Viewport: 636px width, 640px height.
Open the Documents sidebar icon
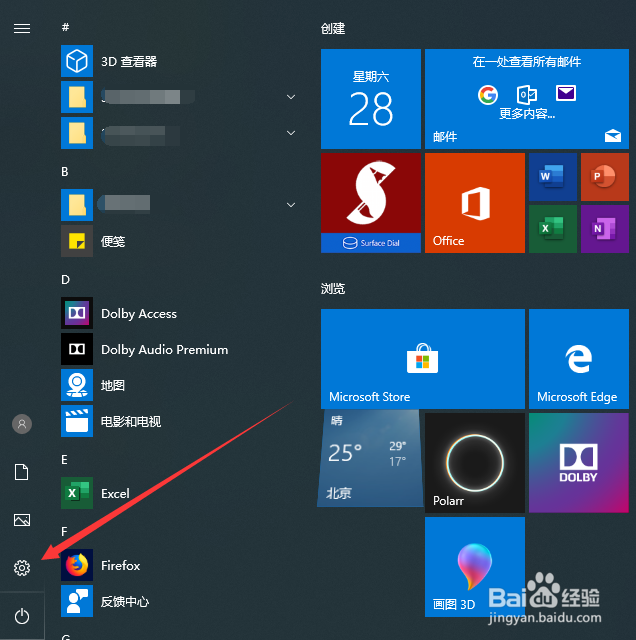coord(22,472)
